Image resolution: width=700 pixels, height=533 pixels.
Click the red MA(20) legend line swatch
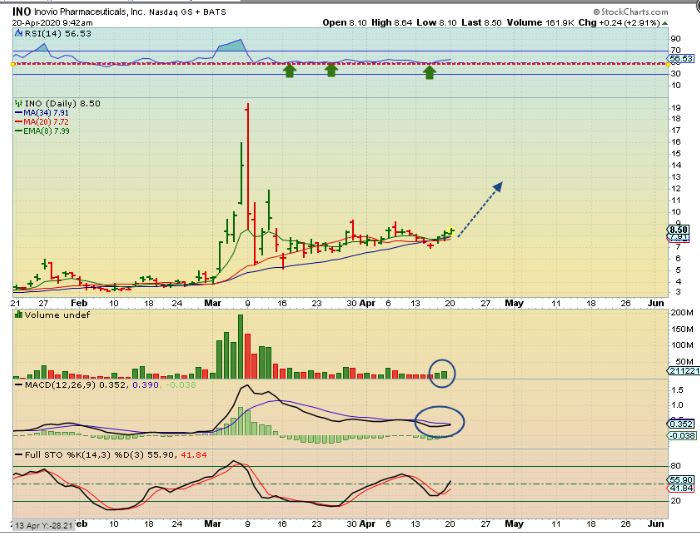point(19,122)
